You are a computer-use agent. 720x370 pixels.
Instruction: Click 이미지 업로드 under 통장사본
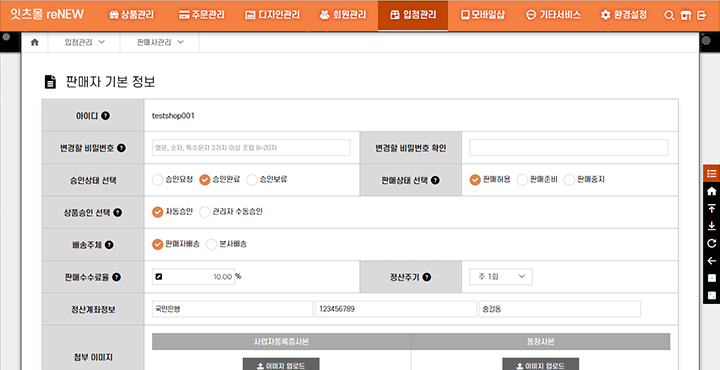(540, 366)
